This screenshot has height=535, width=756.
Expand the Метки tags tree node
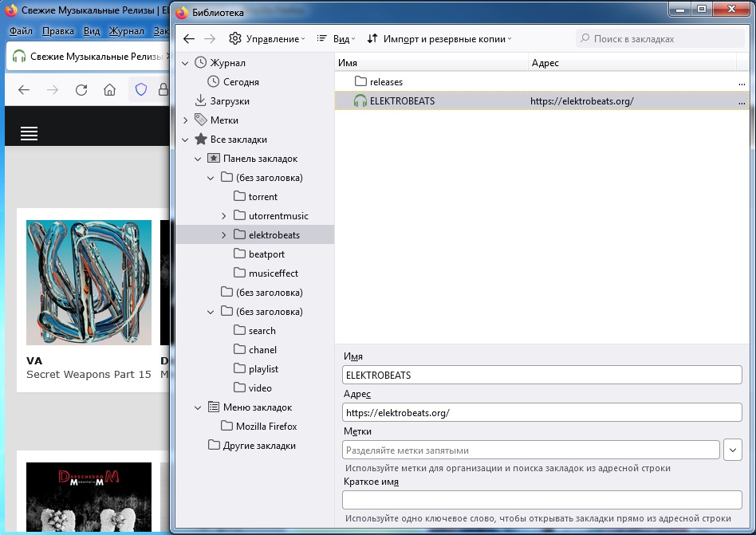tap(186, 120)
